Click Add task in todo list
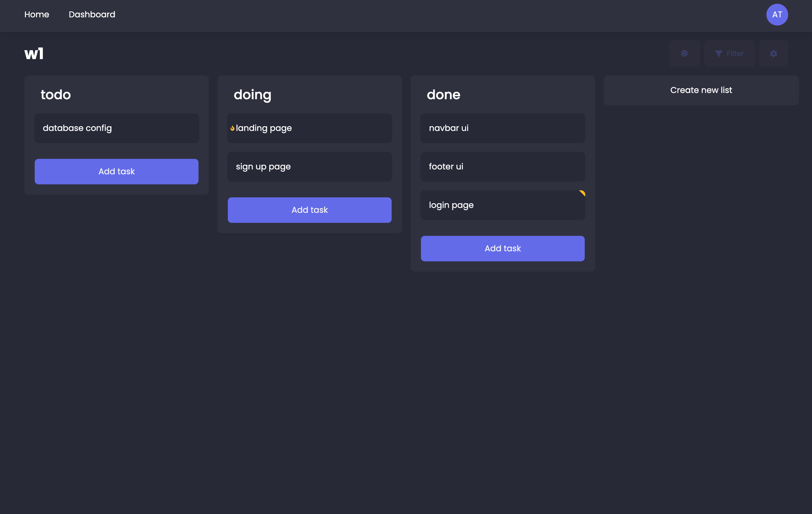The image size is (812, 514). pyautogui.click(x=116, y=171)
